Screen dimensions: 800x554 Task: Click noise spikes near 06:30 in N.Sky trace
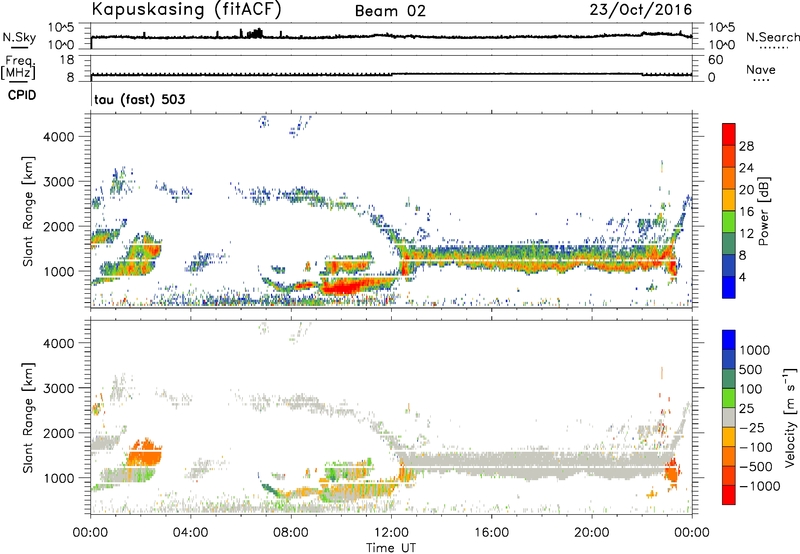[x=255, y=34]
